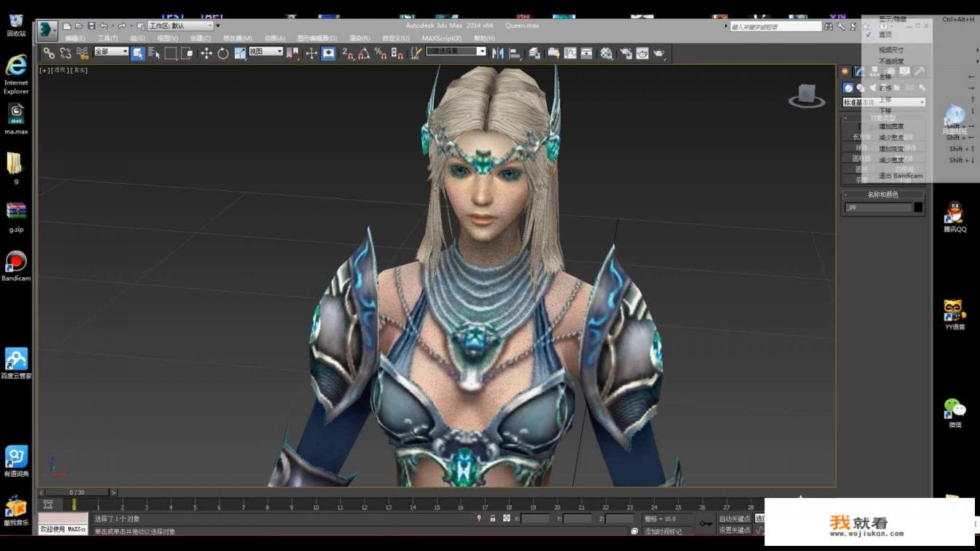980x551 pixels.
Task: Open the Material Editor icon
Action: click(606, 52)
